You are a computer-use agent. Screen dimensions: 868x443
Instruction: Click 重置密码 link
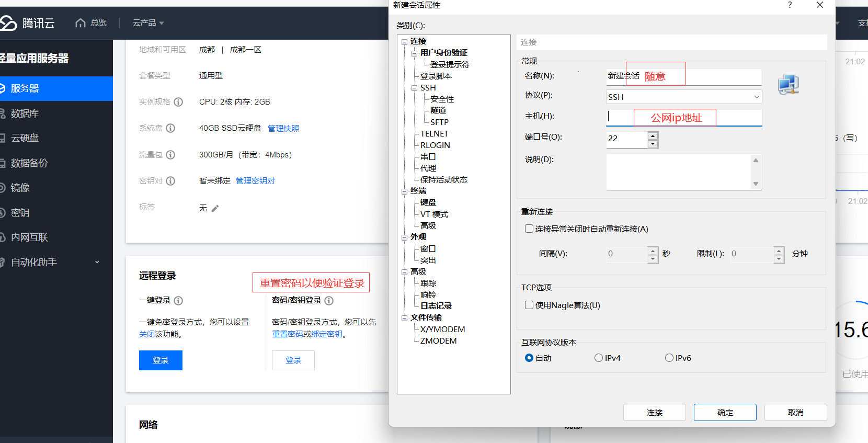tap(288, 334)
